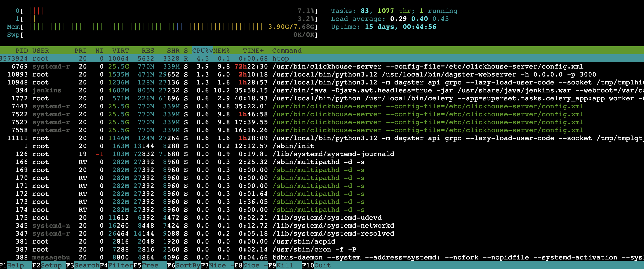The height and width of the screenshot is (270, 644).
Task: Click F7 Nice minus button
Action: coord(221,266)
